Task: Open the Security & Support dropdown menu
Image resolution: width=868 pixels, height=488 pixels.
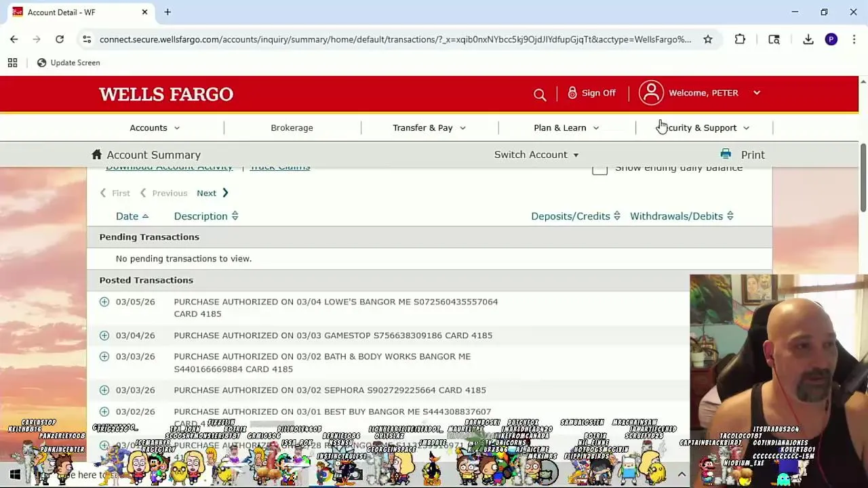Action: (704, 127)
